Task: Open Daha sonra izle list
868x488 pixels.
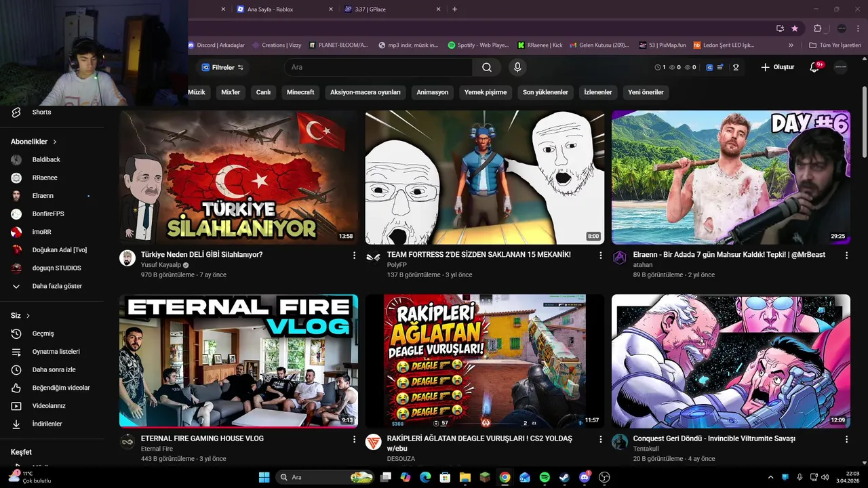Action: click(x=54, y=369)
